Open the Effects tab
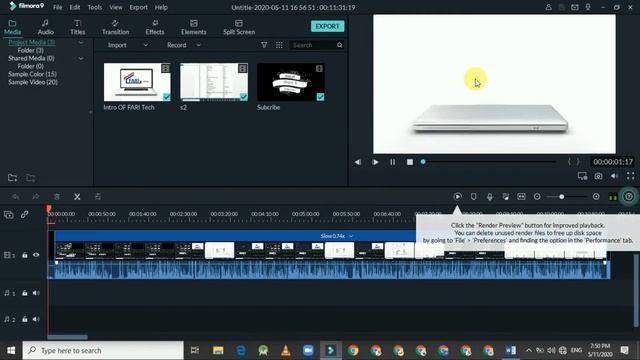The image size is (640, 360). (155, 27)
